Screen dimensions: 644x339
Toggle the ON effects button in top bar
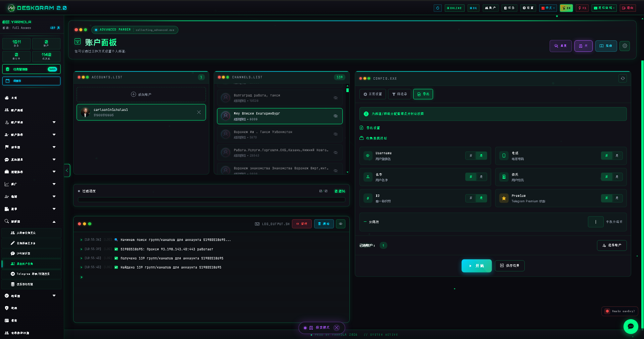point(566,8)
